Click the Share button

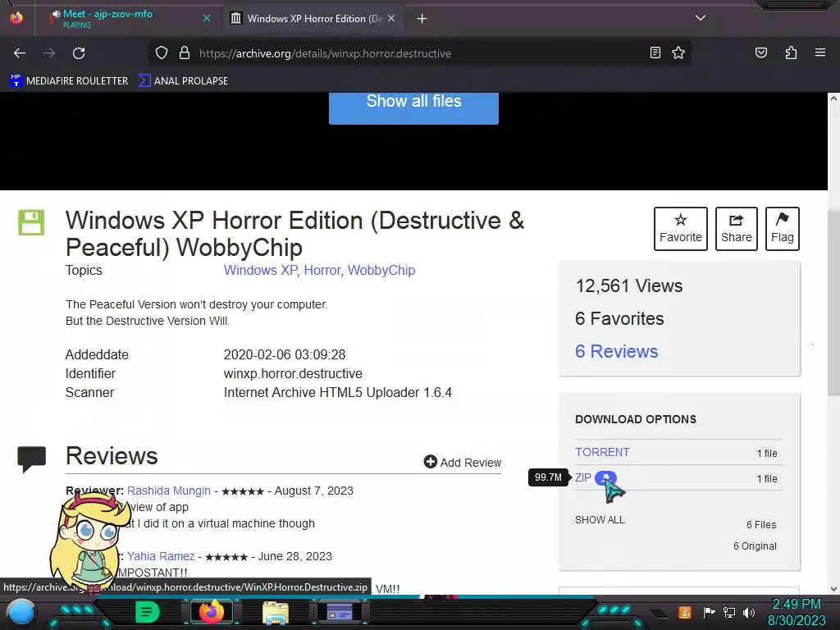[x=736, y=229]
